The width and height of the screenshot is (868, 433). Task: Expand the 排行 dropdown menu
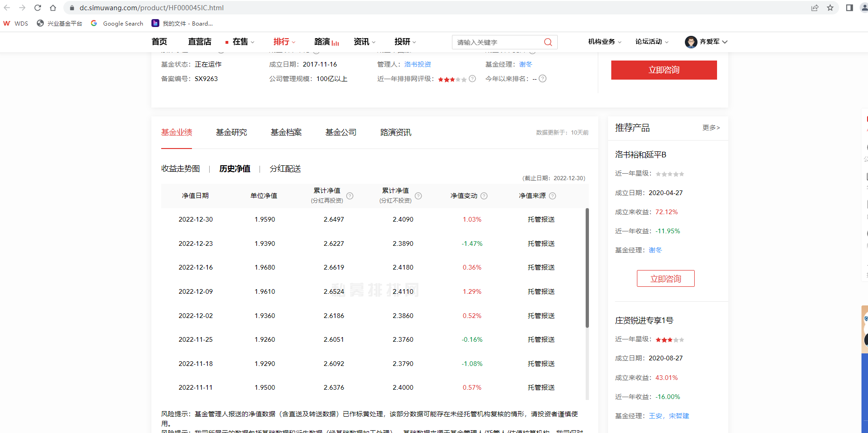[284, 42]
